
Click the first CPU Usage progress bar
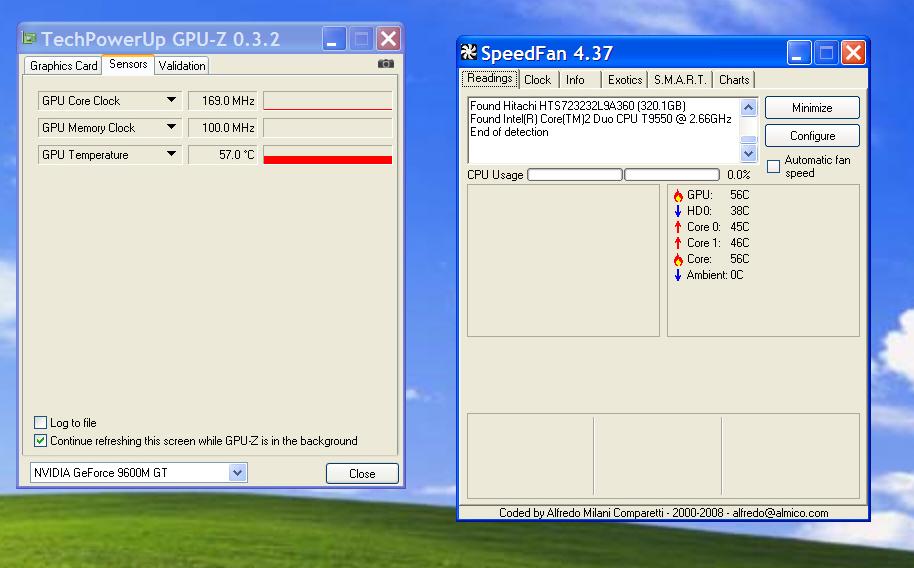[x=575, y=174]
